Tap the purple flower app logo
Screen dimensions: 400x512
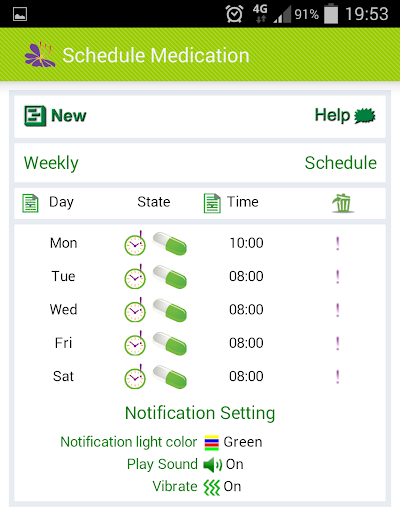[40, 55]
